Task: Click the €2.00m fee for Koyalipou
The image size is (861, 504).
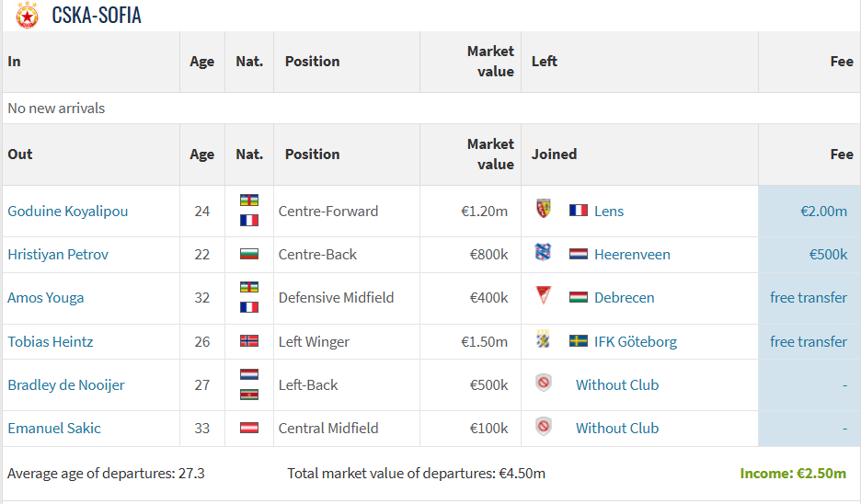Action: pos(823,211)
